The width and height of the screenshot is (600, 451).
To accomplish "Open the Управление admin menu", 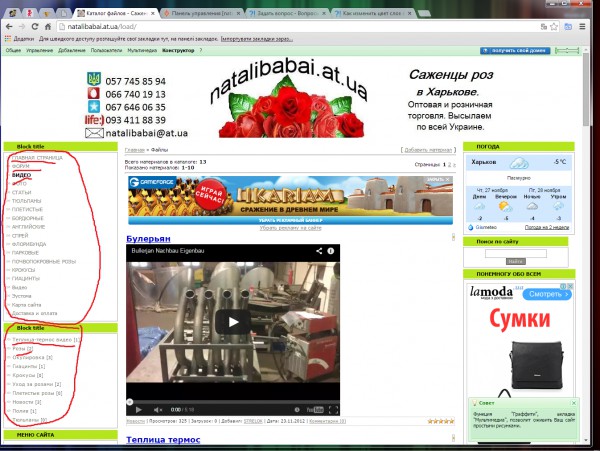I will point(39,48).
